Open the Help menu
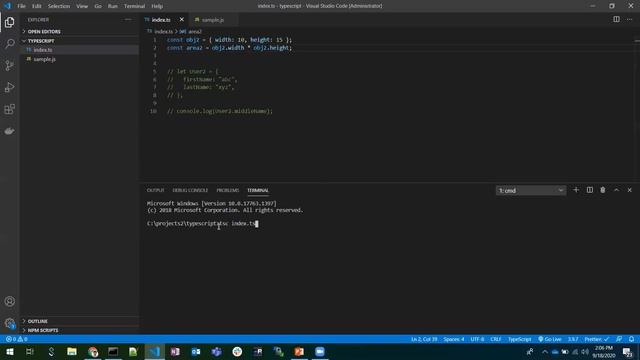Image resolution: width=640 pixels, height=360 pixels. (157, 6)
